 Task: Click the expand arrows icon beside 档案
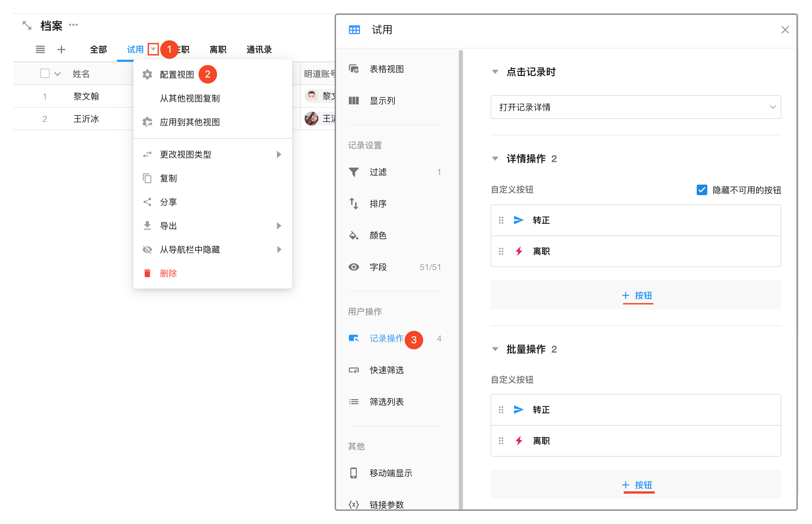point(27,25)
